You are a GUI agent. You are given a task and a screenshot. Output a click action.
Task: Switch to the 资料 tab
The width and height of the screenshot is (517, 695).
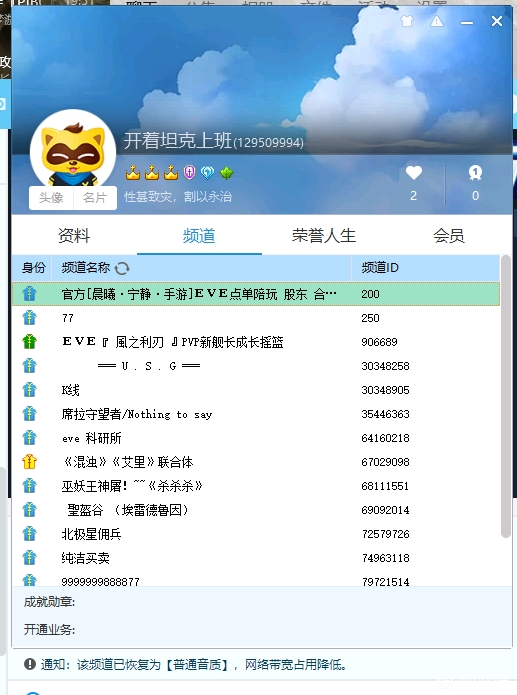click(74, 235)
